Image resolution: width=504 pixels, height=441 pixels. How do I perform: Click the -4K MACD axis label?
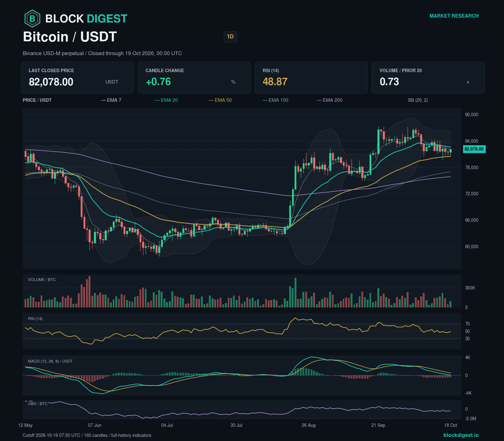[468, 393]
